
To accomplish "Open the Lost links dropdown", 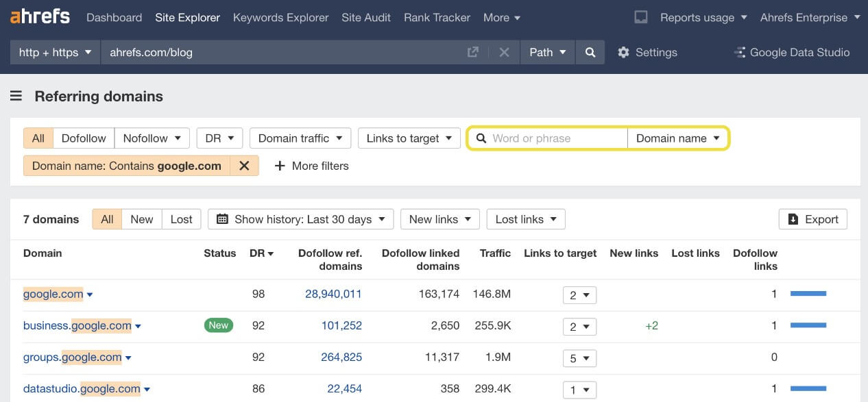I will (526, 219).
